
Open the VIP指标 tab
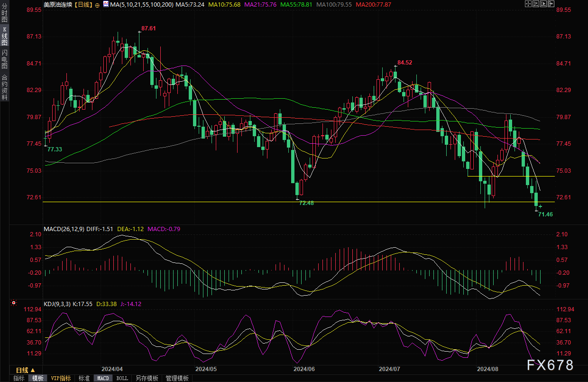[61, 378]
